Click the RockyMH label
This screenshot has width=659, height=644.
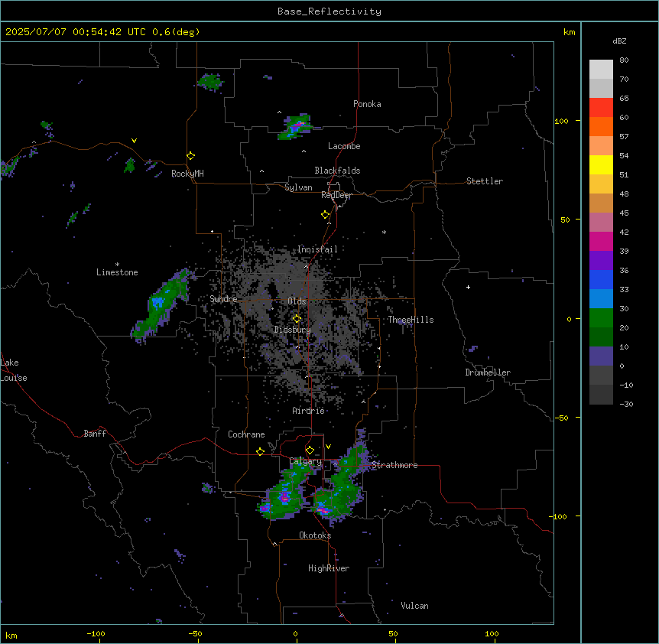[x=187, y=174]
